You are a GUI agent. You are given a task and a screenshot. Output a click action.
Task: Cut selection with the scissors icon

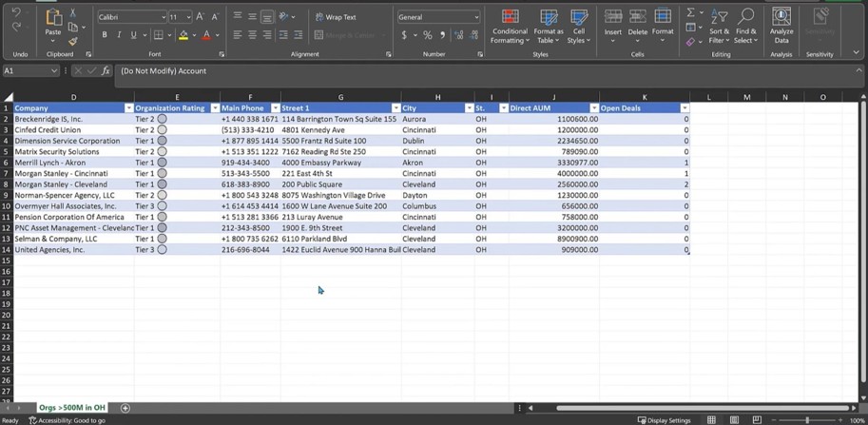(x=72, y=13)
